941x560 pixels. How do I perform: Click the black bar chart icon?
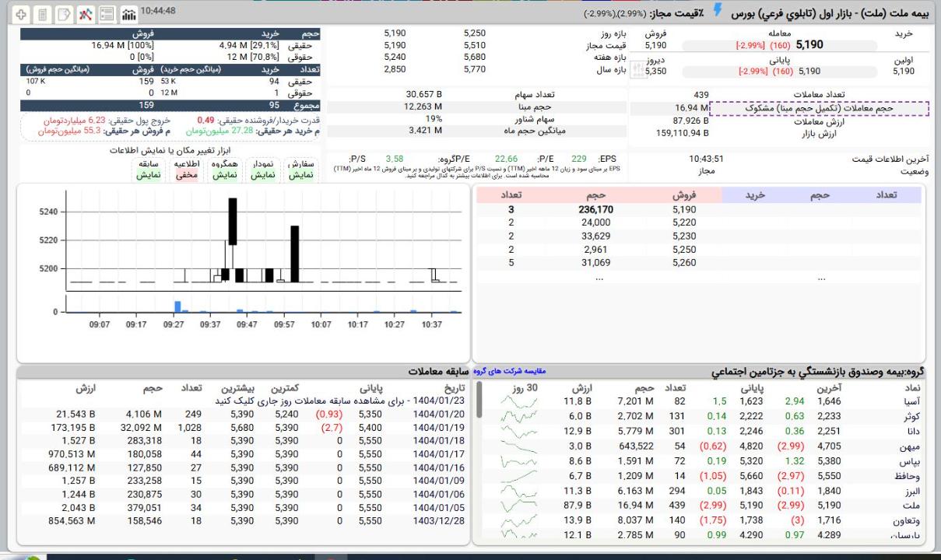(128, 14)
